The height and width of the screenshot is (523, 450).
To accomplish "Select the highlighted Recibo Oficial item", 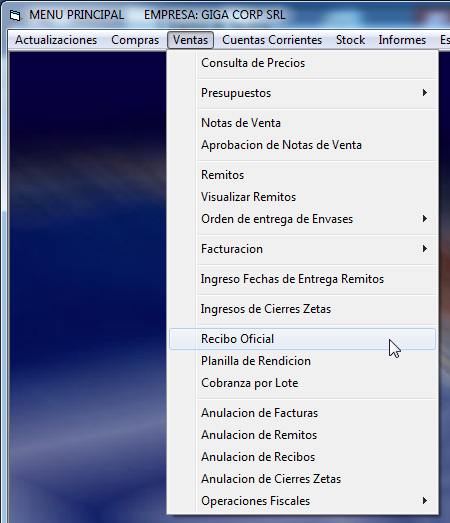I will [x=303, y=339].
